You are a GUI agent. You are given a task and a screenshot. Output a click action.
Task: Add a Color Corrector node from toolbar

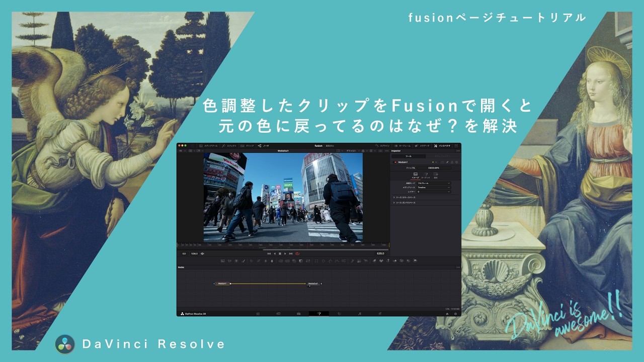click(252, 260)
